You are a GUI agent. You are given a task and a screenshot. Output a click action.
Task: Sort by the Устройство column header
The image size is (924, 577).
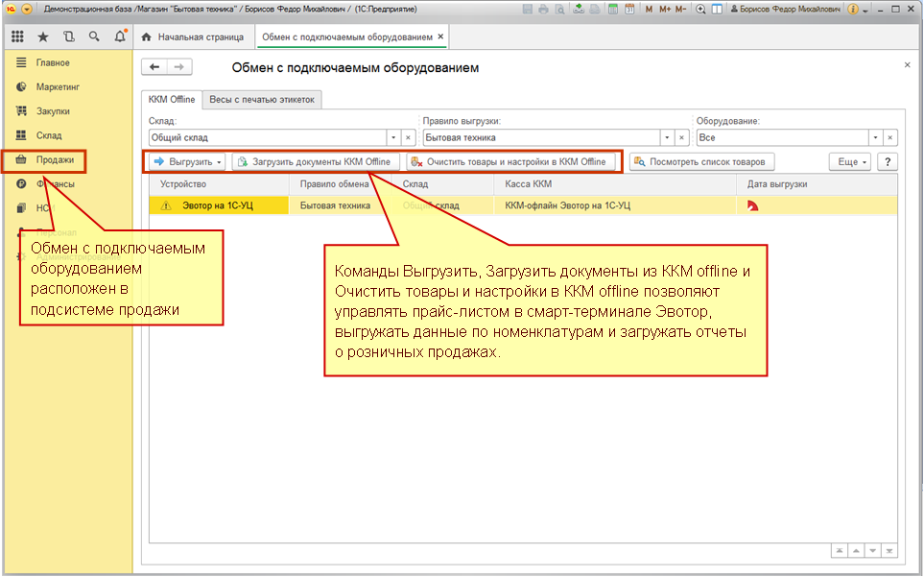[x=219, y=184]
